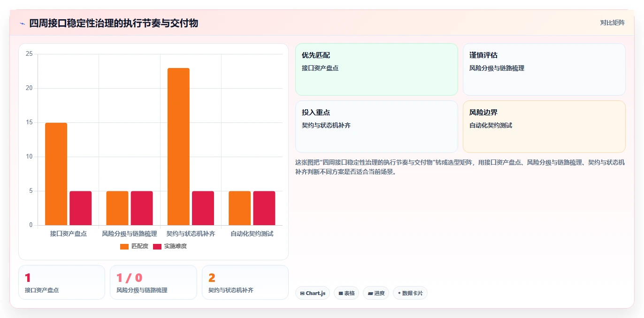
Task: Open the 谨慎评估 card
Action: 544,69
